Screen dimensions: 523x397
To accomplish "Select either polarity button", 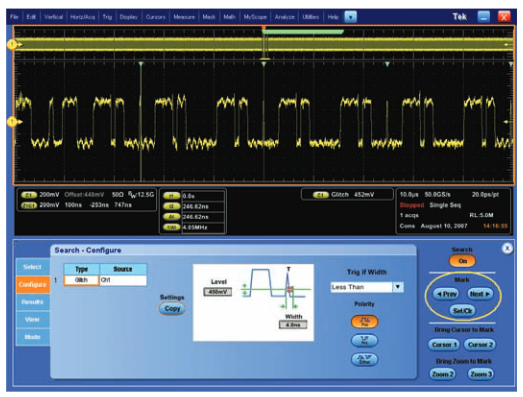I will coord(365,359).
